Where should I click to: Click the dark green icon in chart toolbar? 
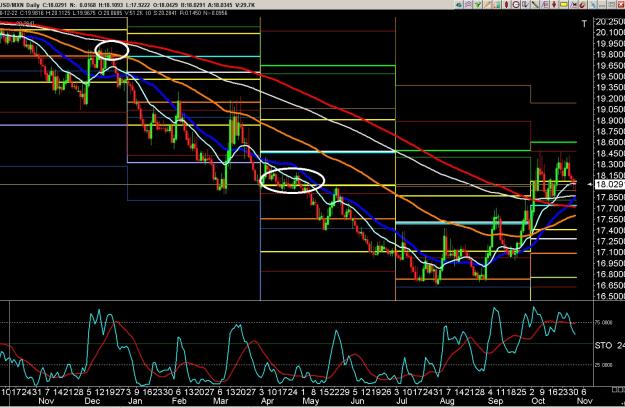459,5
